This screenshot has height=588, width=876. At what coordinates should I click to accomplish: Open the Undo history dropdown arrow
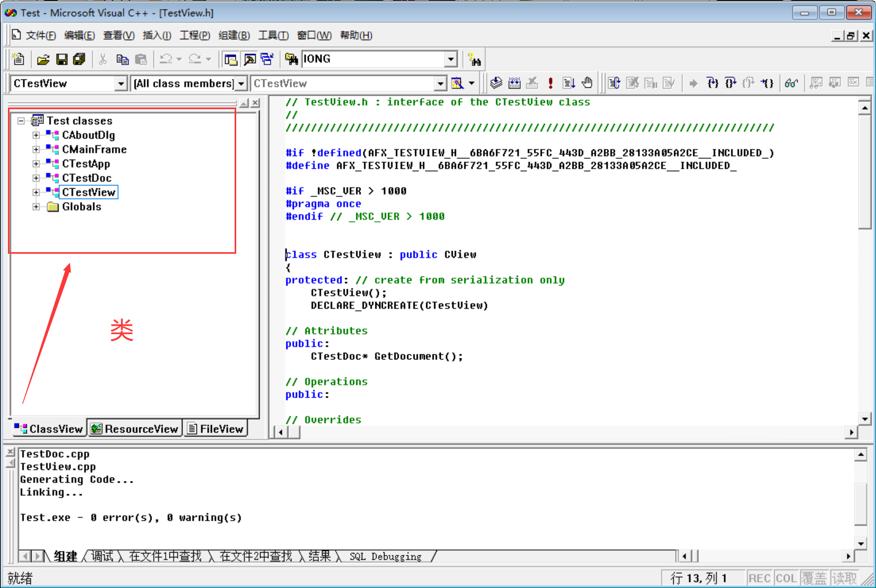coord(179,59)
